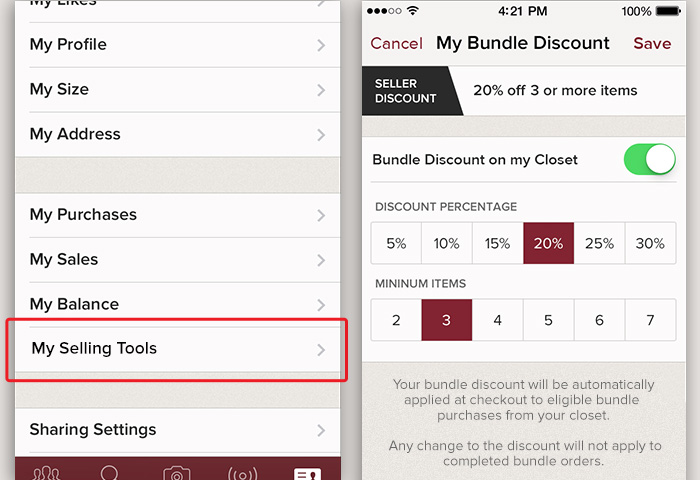
Task: Open the camera icon to sell
Action: click(177, 473)
